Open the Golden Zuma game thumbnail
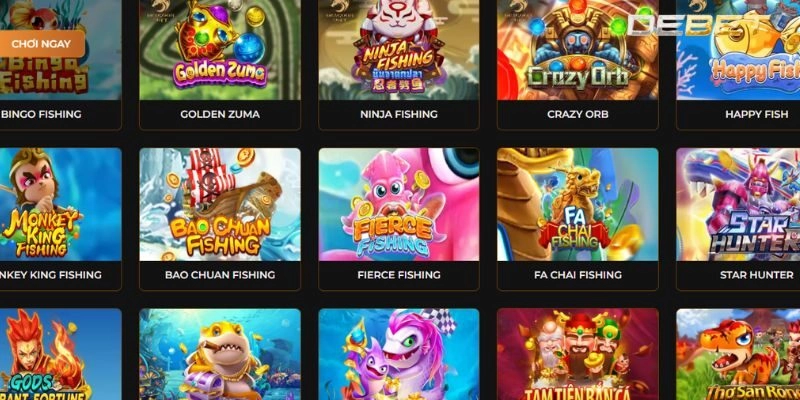 [x=220, y=49]
